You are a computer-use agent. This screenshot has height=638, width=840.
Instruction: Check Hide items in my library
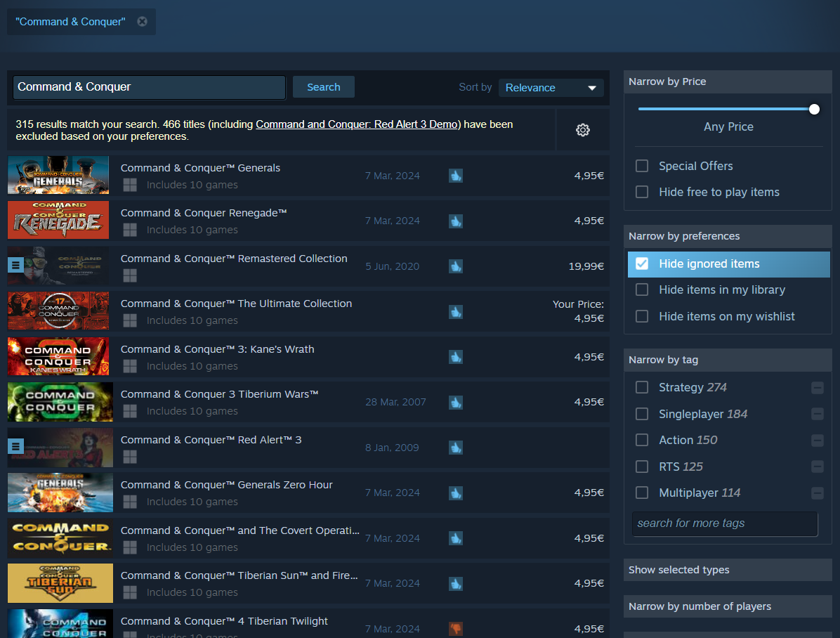pyautogui.click(x=642, y=290)
